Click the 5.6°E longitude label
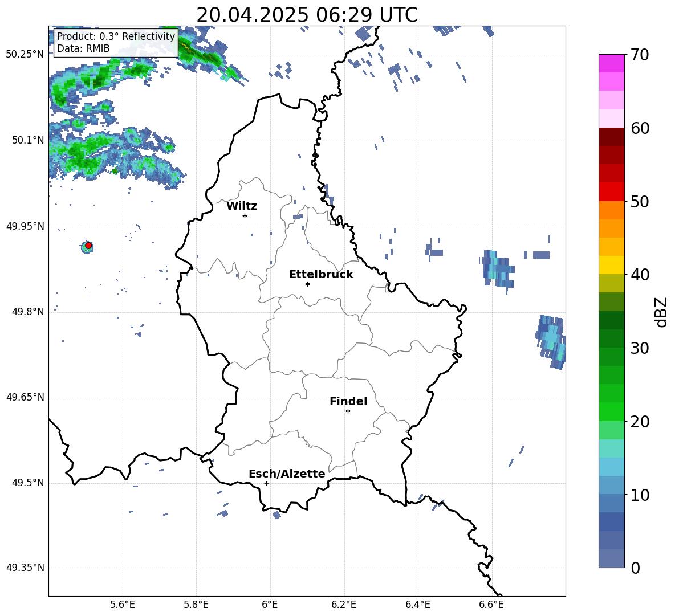Screen dimensions: 675x616 point(123,605)
